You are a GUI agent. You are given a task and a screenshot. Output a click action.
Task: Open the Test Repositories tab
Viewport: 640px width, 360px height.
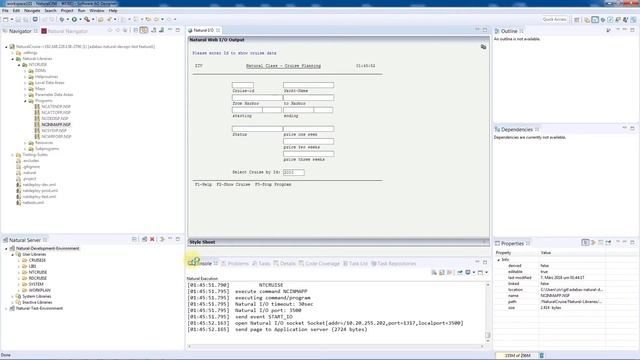tap(393, 264)
